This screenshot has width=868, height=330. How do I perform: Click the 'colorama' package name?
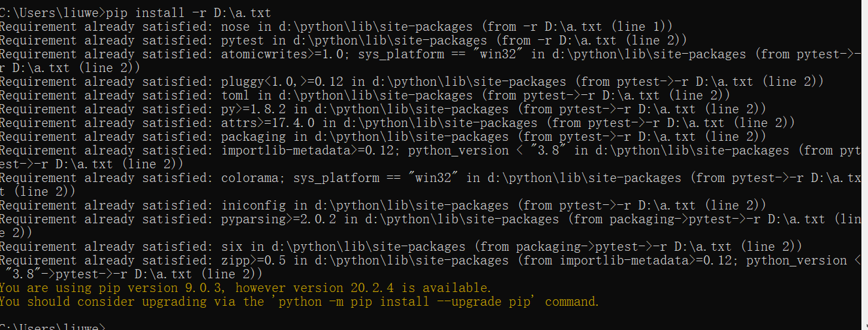[x=250, y=178]
